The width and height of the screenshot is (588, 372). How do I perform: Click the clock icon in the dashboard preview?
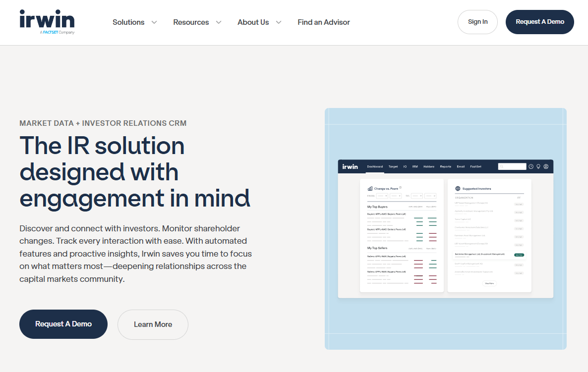(x=531, y=167)
